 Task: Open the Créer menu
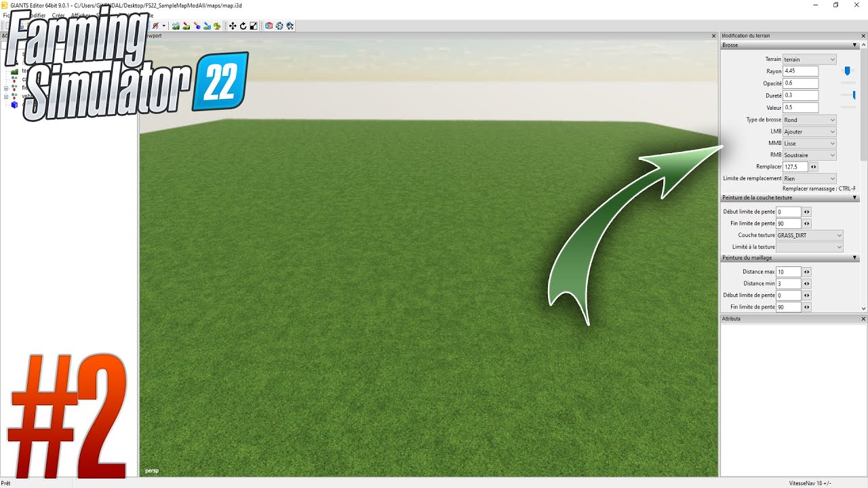click(58, 15)
